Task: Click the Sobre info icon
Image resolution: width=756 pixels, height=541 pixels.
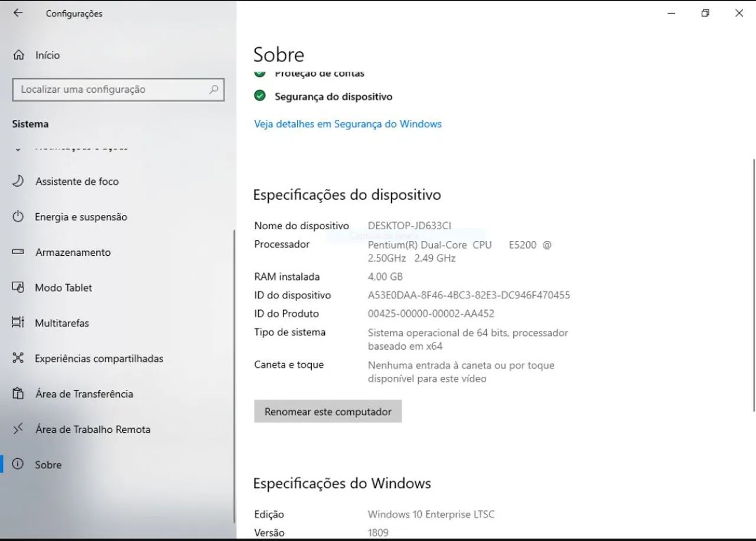Action: coord(18,464)
